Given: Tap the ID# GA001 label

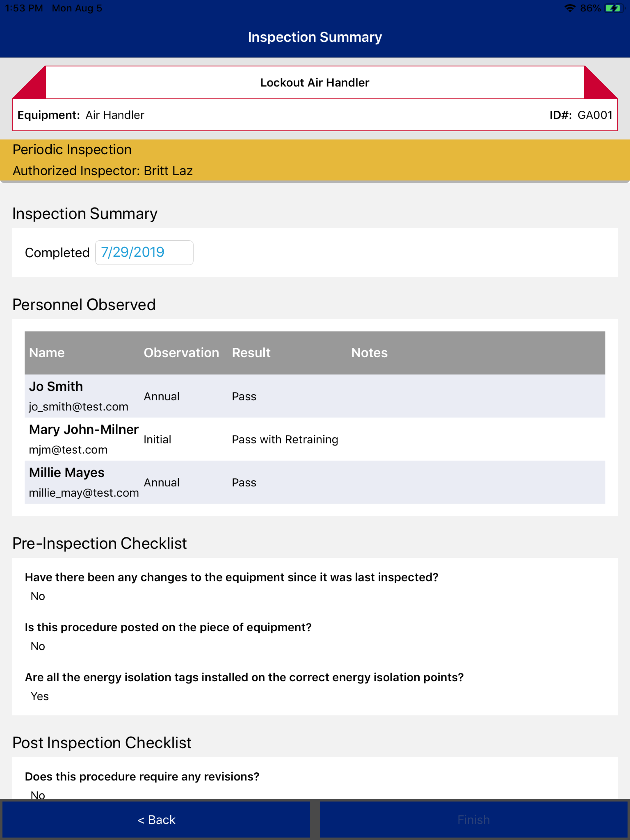Looking at the screenshot, I should 581,115.
